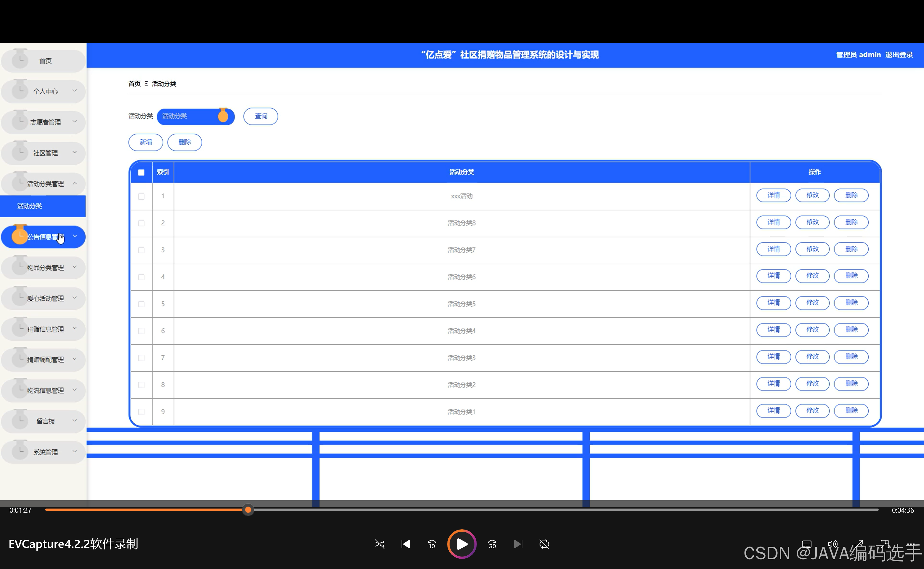Open 详情 for row 活动分类2

(774, 384)
